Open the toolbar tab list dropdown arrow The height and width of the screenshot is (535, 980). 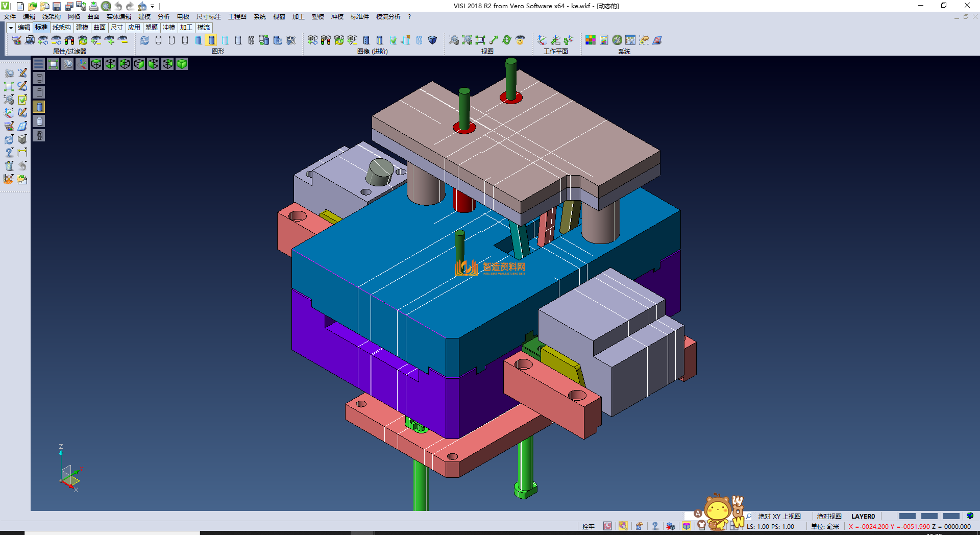point(11,28)
